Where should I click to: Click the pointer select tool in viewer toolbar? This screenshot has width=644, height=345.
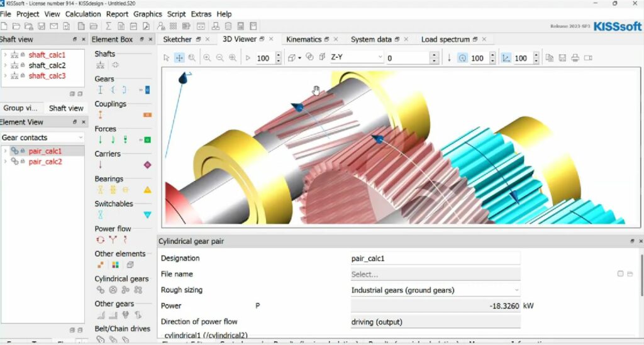167,58
